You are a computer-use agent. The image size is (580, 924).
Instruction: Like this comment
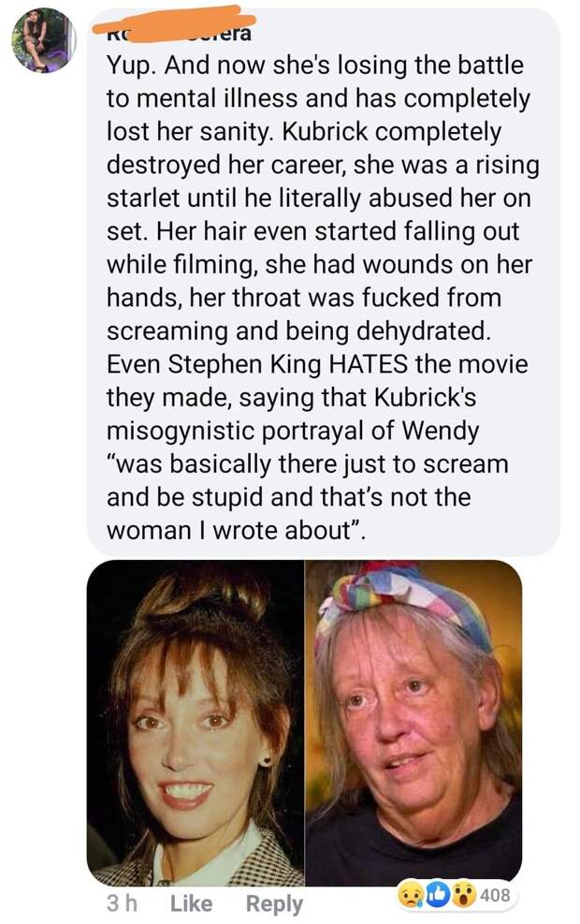(x=191, y=902)
